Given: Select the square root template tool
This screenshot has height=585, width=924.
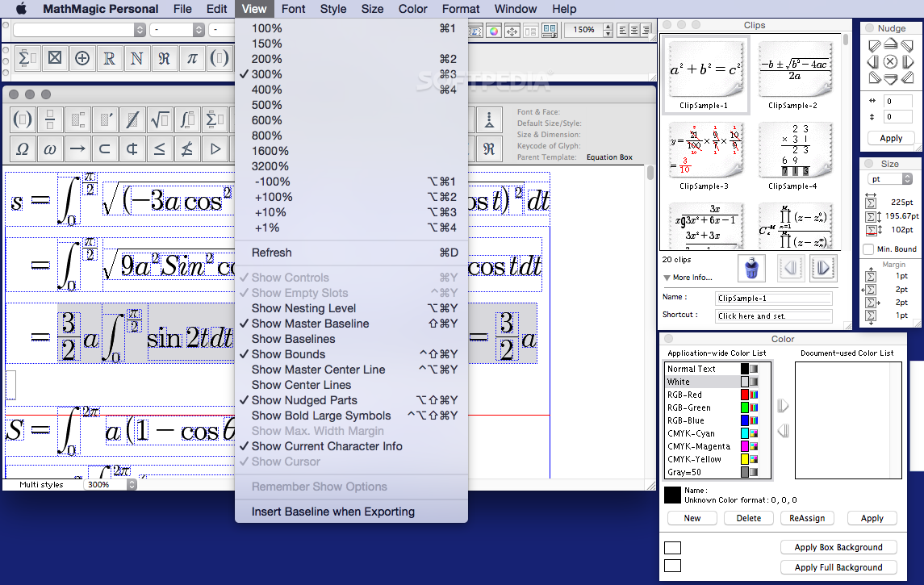Looking at the screenshot, I should point(159,119).
